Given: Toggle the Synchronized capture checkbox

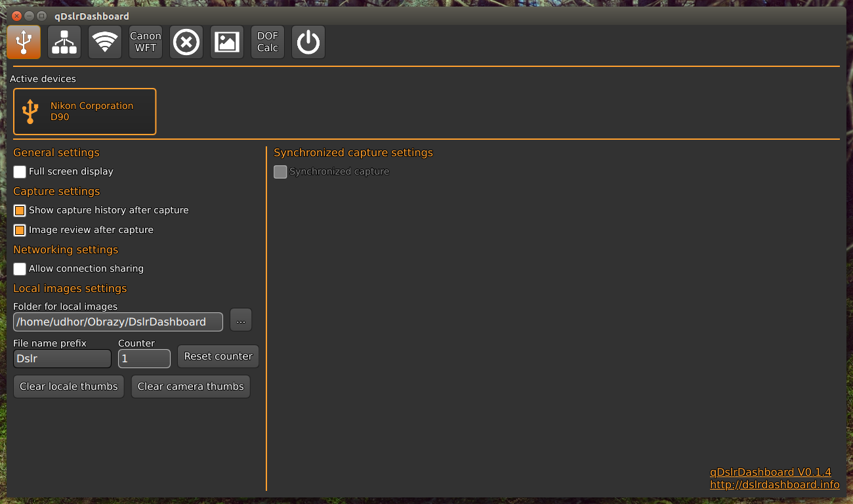Looking at the screenshot, I should [x=280, y=172].
